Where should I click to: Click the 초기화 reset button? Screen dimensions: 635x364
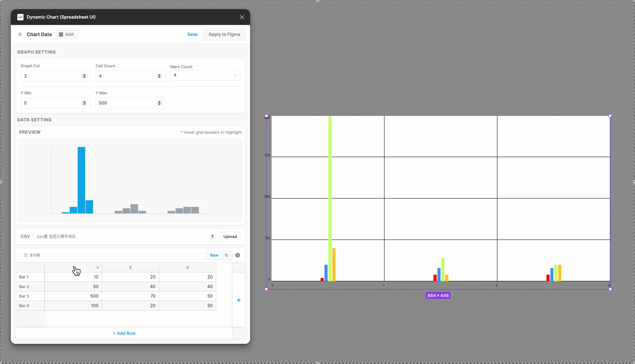pyautogui.click(x=32, y=255)
